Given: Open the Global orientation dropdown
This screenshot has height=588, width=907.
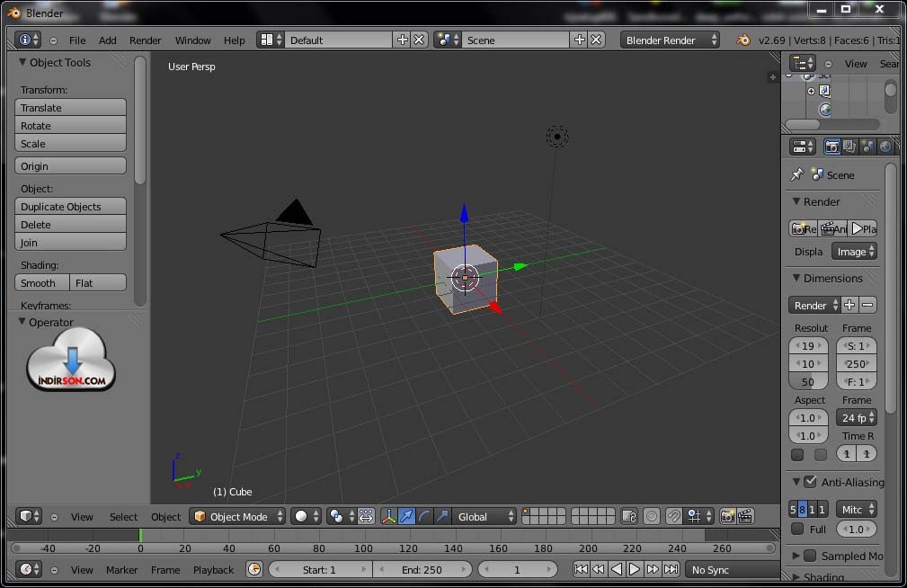Looking at the screenshot, I should click(485, 516).
